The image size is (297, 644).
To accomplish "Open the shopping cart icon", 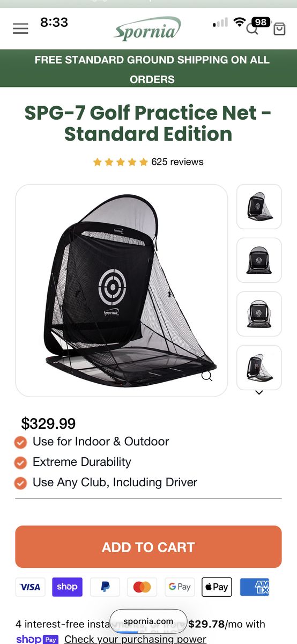I will pyautogui.click(x=279, y=28).
